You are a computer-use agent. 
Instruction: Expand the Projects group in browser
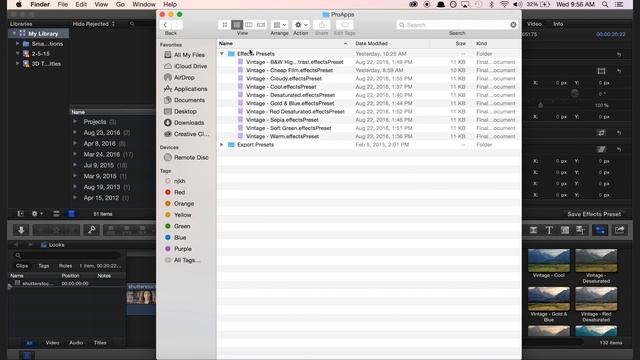[x=75, y=122]
